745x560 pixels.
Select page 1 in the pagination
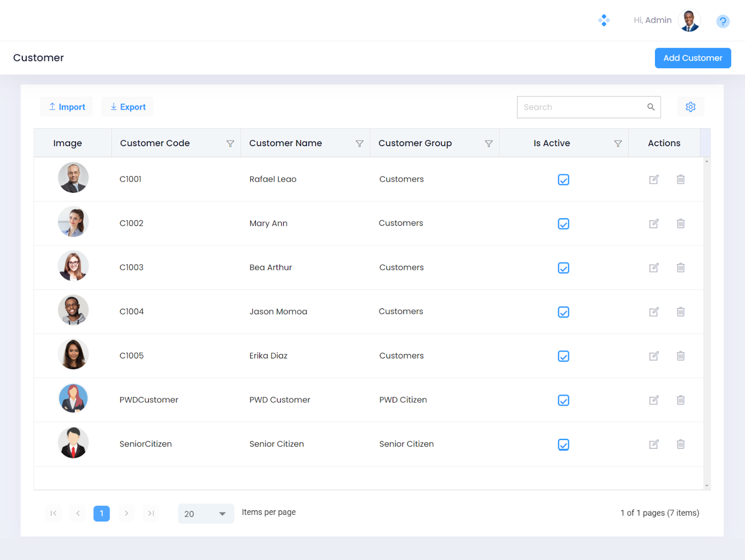[x=102, y=513]
